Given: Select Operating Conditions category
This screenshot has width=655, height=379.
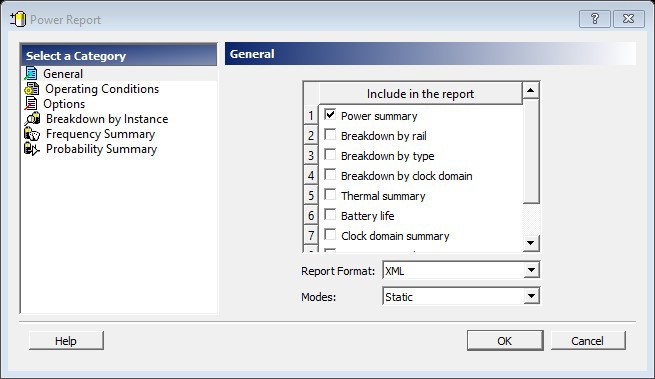Looking at the screenshot, I should tap(102, 89).
